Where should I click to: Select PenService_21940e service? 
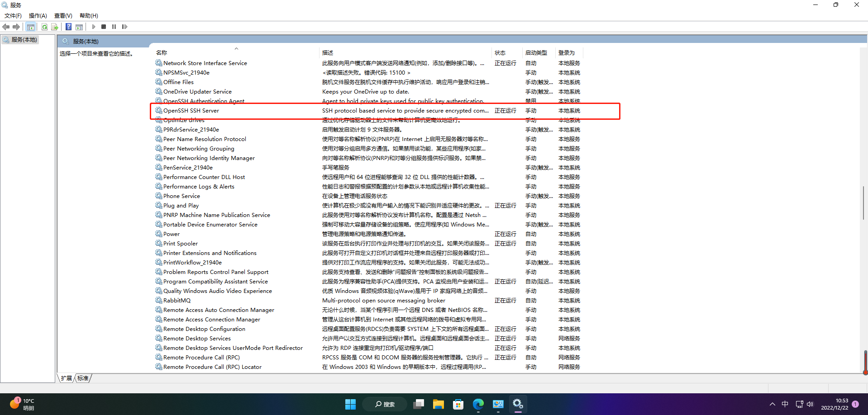tap(368, 167)
